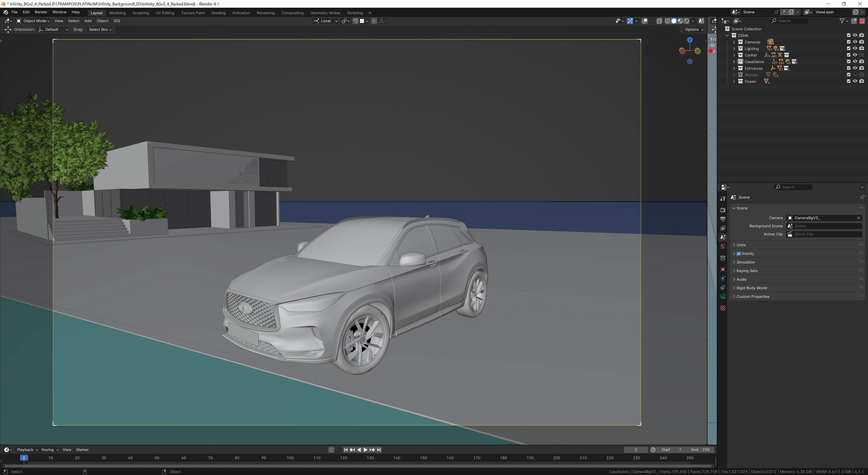Exclude Ocean collection from view layer
The height and width of the screenshot is (475, 868).
coord(849,81)
